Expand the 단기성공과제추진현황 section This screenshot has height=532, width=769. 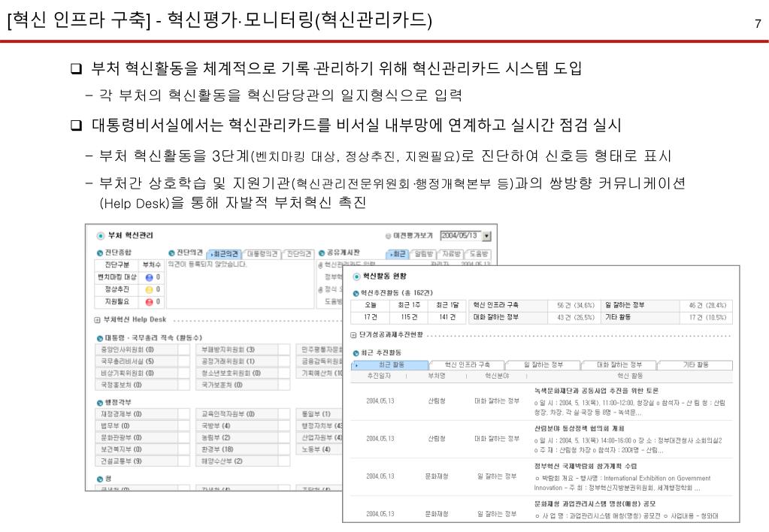(x=353, y=335)
